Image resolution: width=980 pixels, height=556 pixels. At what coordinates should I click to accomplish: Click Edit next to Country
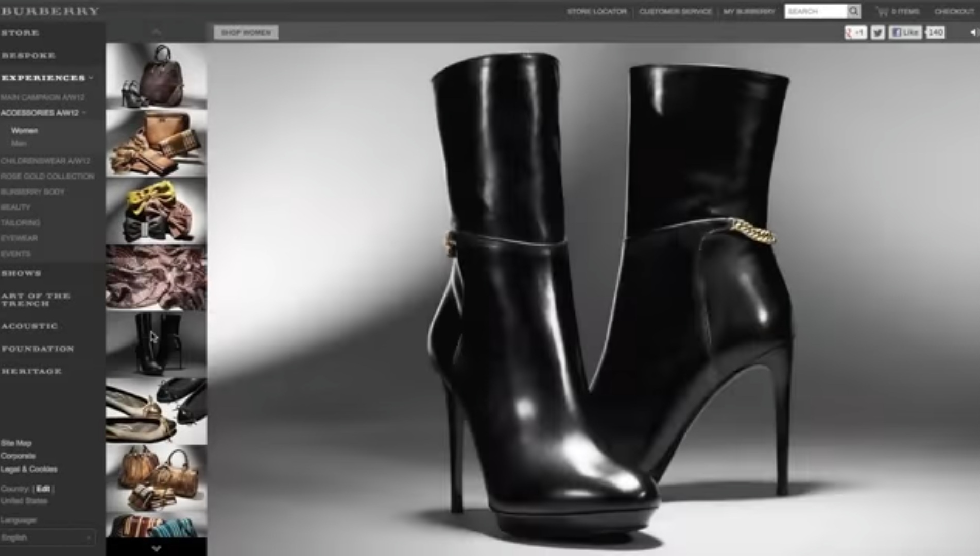coord(43,489)
